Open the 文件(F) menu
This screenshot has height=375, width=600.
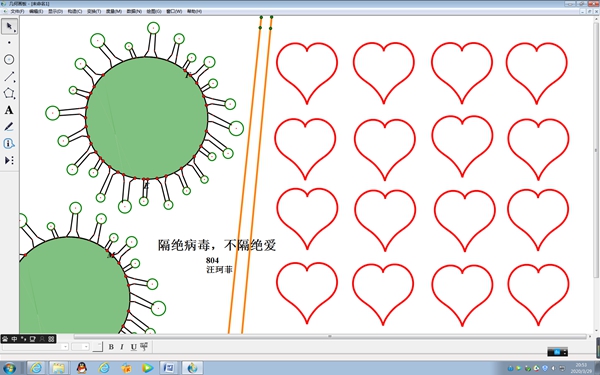point(18,11)
